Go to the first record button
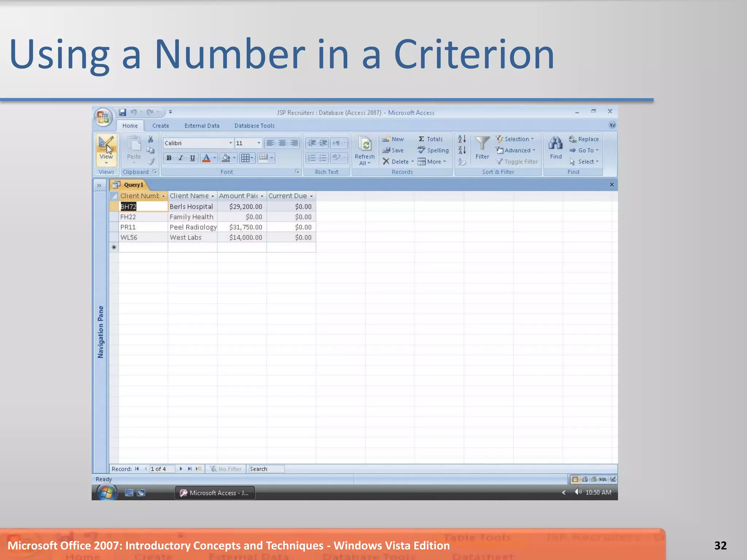The image size is (747, 560). pyautogui.click(x=137, y=469)
